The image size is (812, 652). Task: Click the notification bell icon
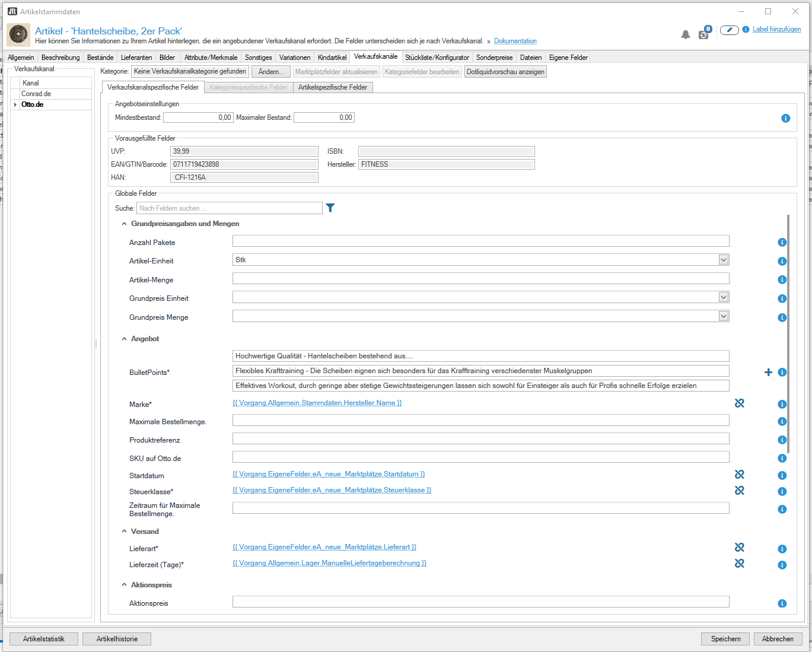click(x=685, y=34)
